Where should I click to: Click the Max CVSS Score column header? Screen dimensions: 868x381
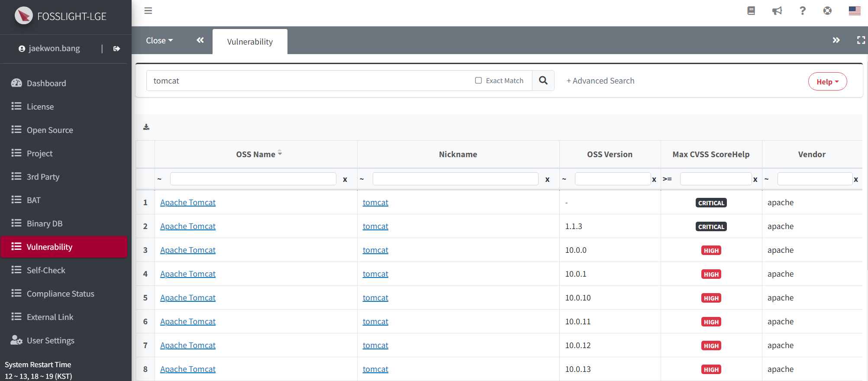coord(711,154)
